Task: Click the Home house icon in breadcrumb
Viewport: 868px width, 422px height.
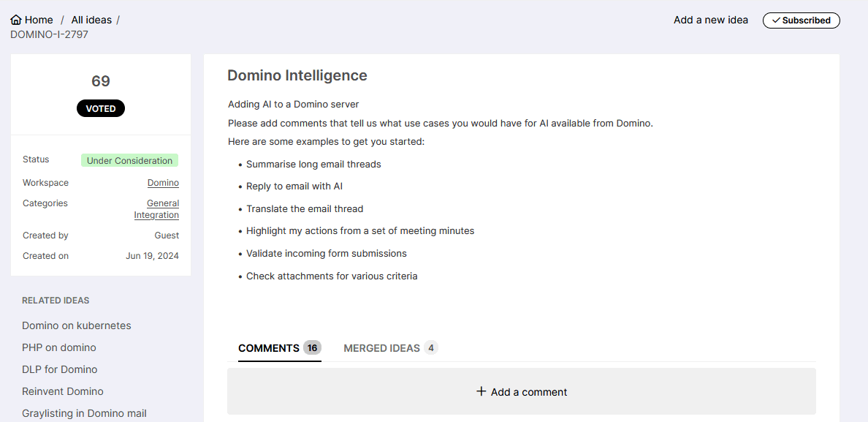Action: (x=16, y=20)
